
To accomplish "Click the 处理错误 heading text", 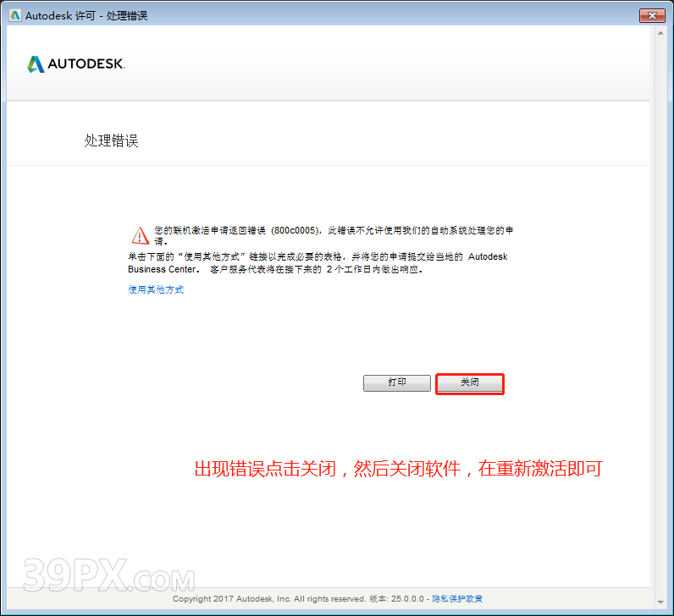I will [x=111, y=141].
